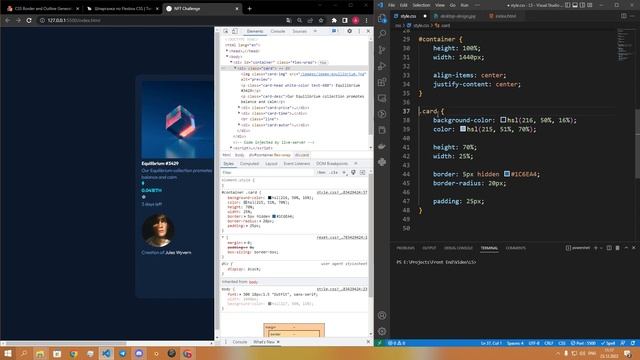The height and width of the screenshot is (360, 640).
Task: Open DevTools settings gear
Action: 349,31
